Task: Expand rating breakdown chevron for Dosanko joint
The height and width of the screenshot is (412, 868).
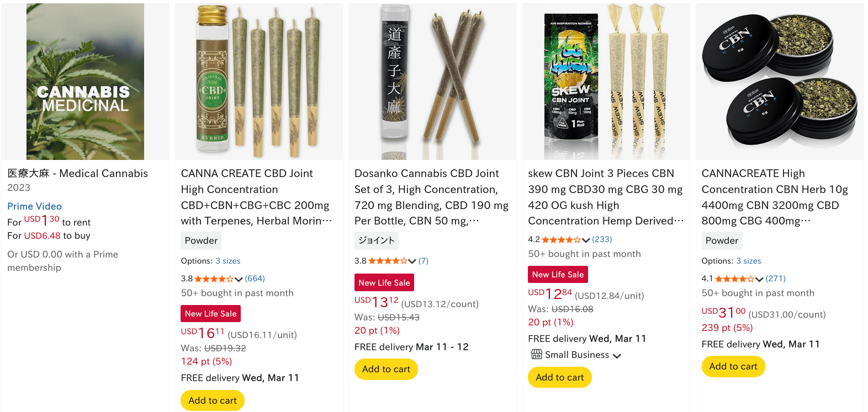Action: point(412,261)
